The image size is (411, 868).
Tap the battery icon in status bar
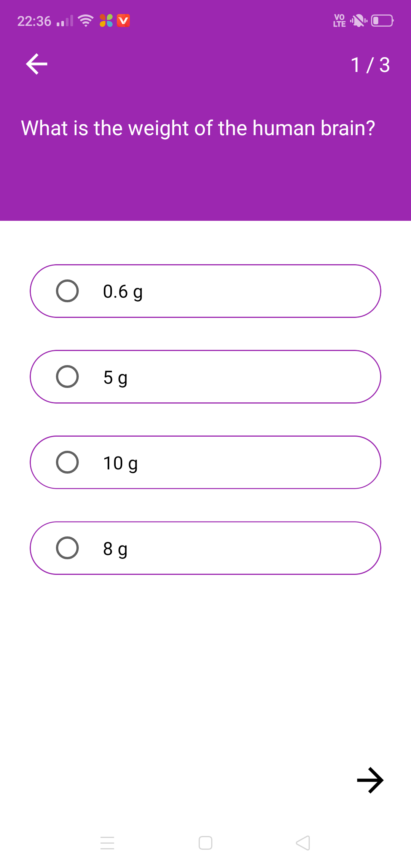point(382,21)
